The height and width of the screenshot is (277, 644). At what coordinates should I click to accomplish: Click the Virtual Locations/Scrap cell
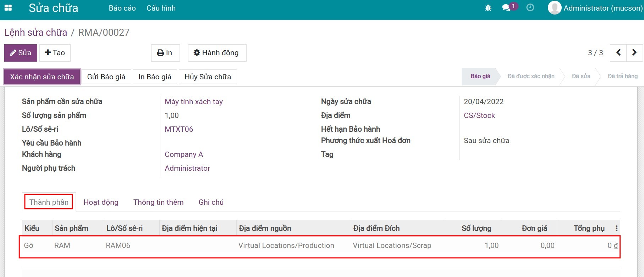(392, 245)
